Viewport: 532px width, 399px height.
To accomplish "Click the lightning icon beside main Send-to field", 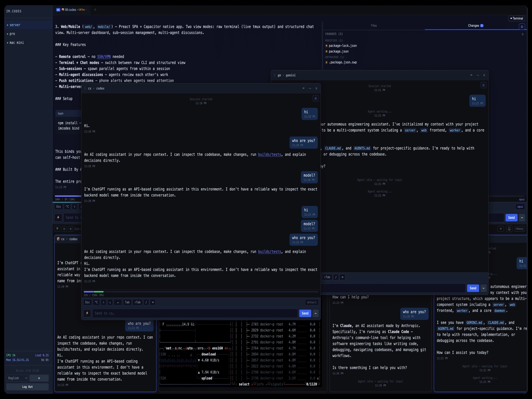I will [x=58, y=218].
